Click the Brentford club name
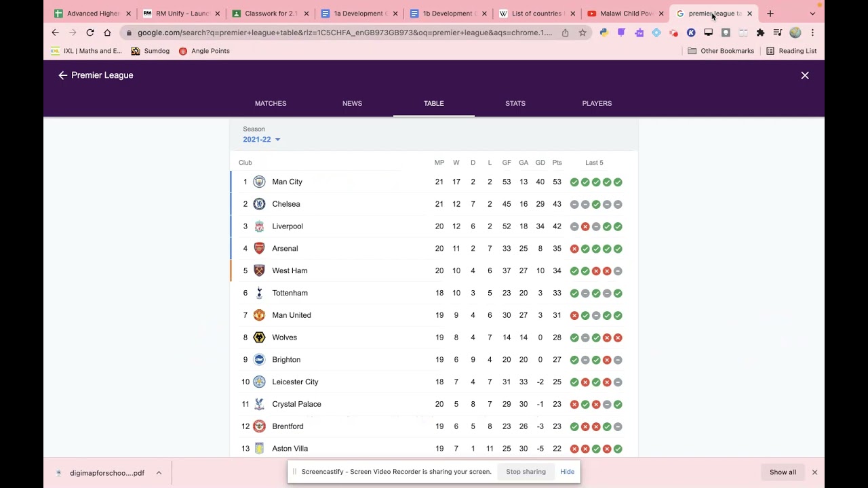868x488 pixels. pyautogui.click(x=288, y=426)
